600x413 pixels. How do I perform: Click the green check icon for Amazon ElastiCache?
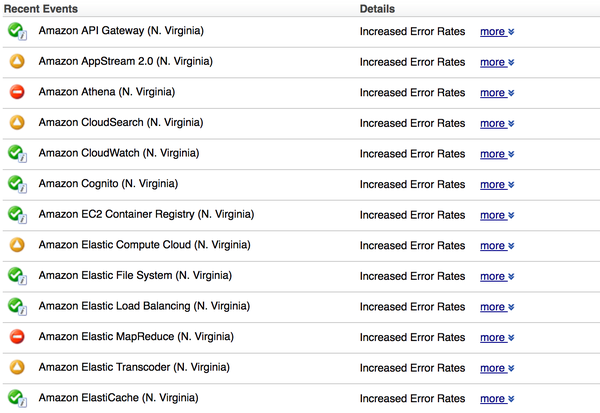[17, 398]
